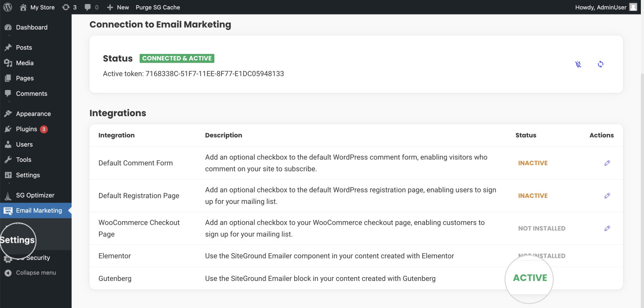Click the Collapse menu arrow icon
Screen dimensions: 644x308
(x=8, y=273)
